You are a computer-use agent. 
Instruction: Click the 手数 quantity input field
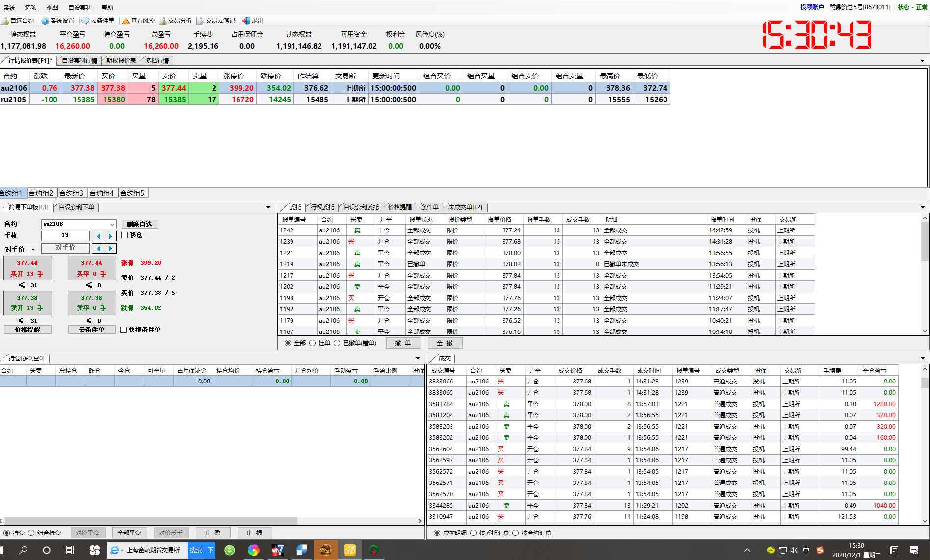click(65, 236)
